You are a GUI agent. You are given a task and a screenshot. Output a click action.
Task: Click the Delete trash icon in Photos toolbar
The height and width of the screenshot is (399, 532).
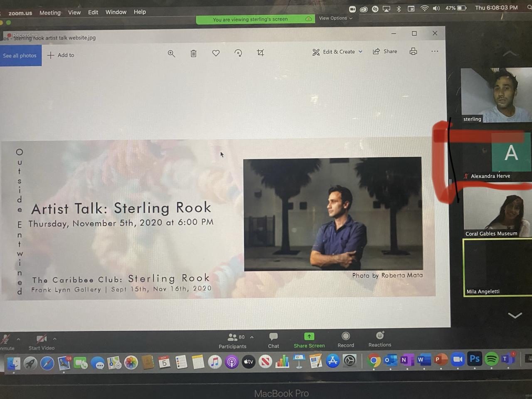coord(193,53)
